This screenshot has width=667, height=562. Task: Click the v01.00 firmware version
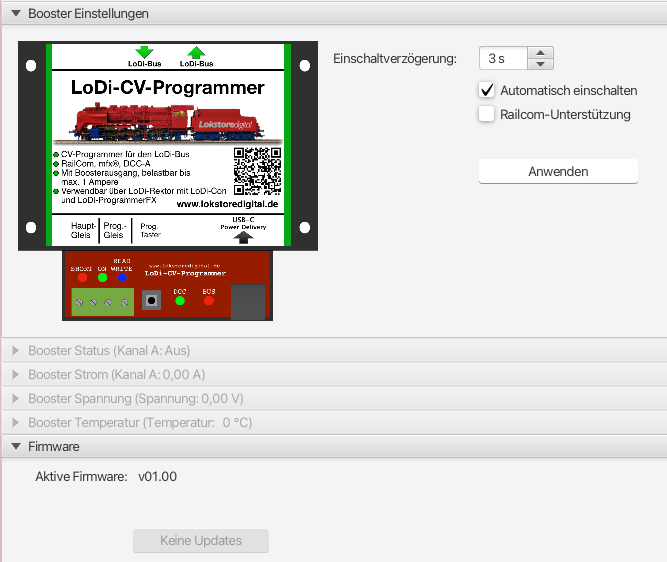[x=157, y=476]
